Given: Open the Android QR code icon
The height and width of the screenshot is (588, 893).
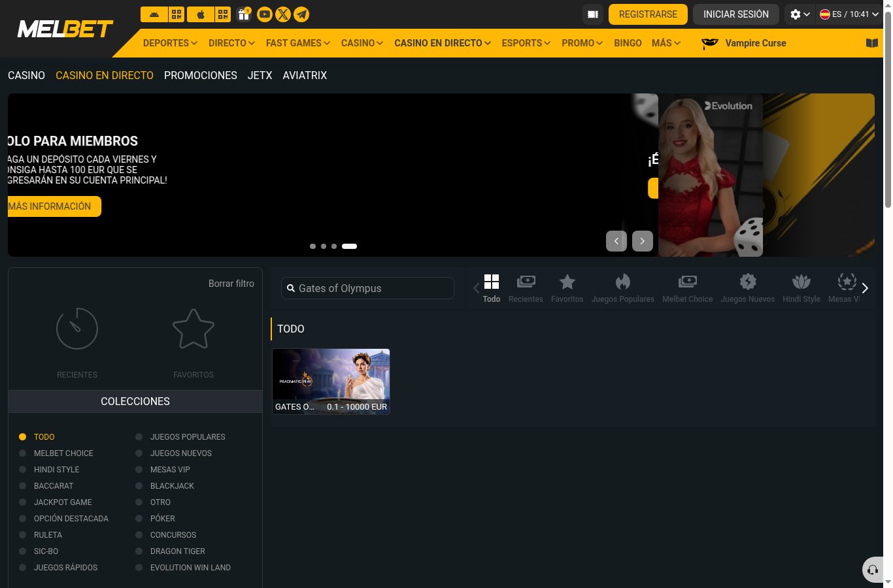Looking at the screenshot, I should [x=177, y=14].
